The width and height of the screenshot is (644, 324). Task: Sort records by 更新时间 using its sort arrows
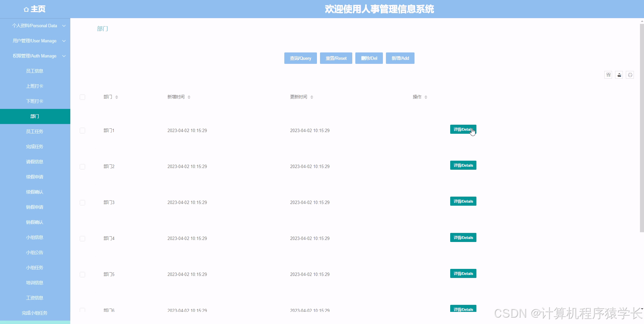coord(312,97)
